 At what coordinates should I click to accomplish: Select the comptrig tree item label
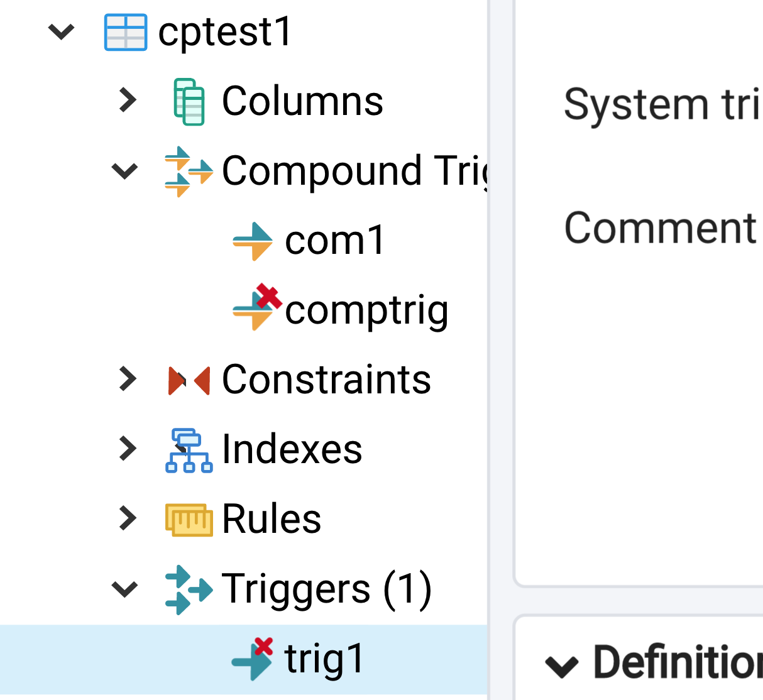point(366,310)
